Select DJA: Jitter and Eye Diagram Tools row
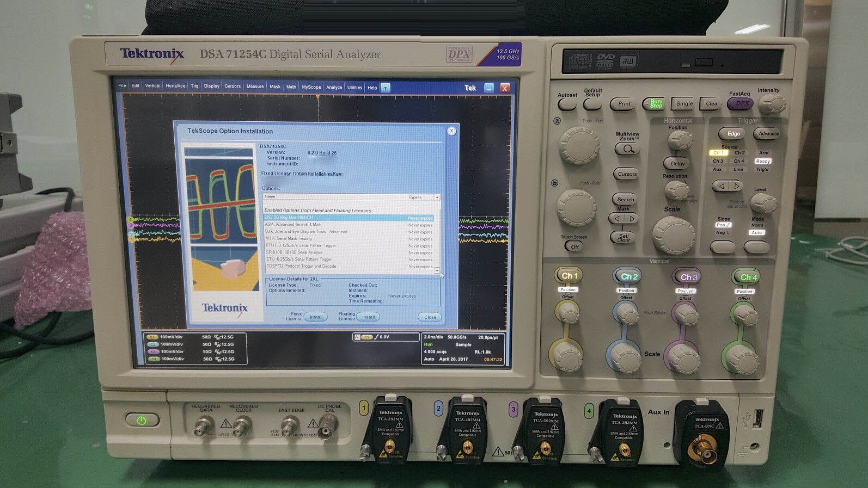This screenshot has height=488, width=868. click(x=349, y=232)
